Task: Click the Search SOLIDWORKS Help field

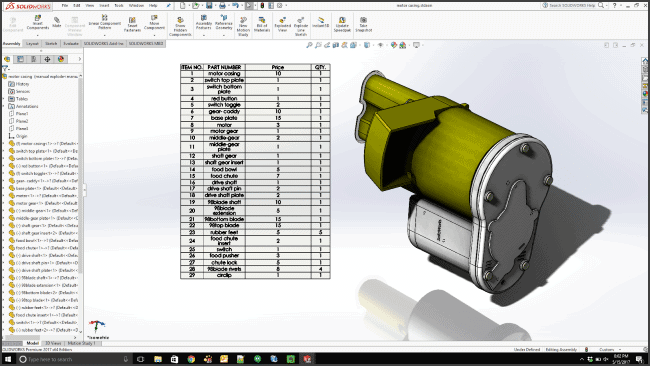Action: pyautogui.click(x=572, y=6)
